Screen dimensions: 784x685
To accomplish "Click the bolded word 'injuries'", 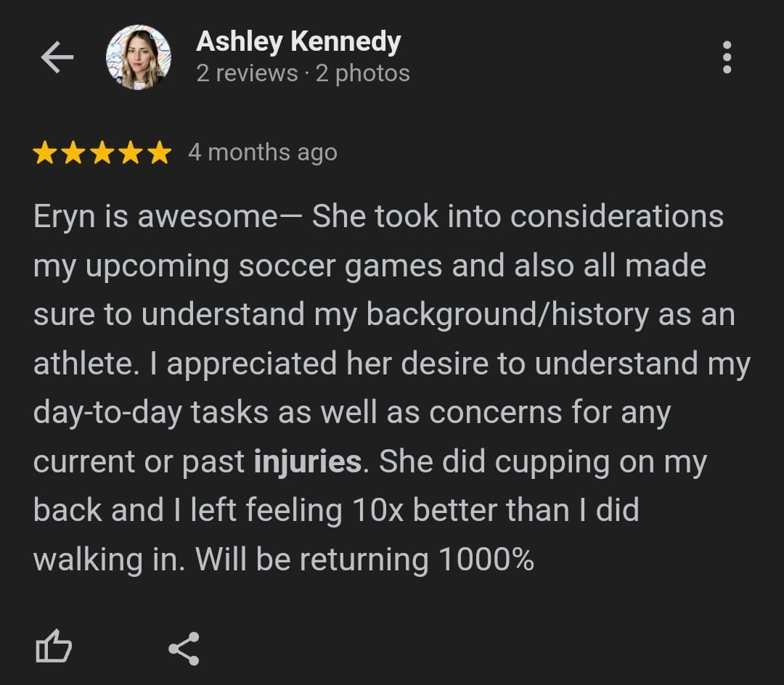I will point(307,462).
